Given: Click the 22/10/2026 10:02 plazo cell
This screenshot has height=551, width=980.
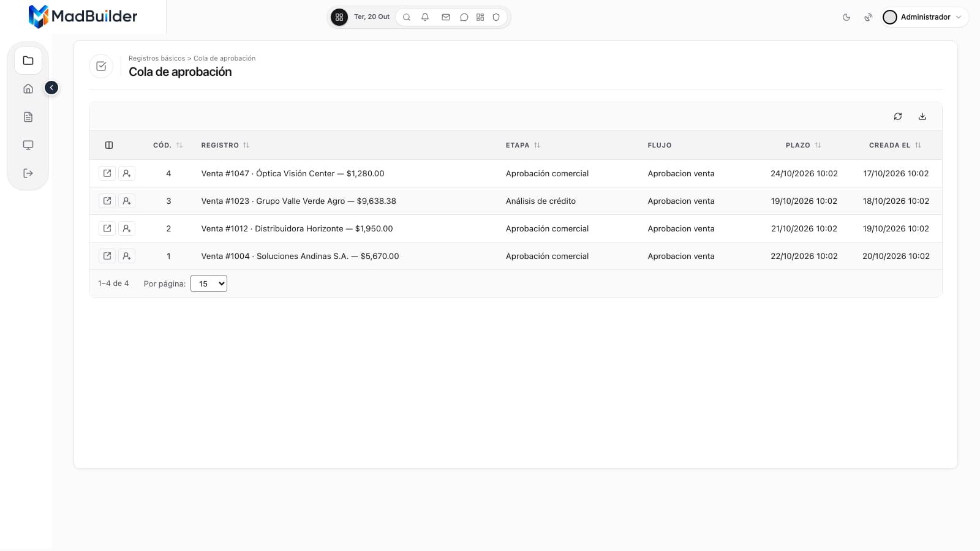Looking at the screenshot, I should [x=804, y=256].
